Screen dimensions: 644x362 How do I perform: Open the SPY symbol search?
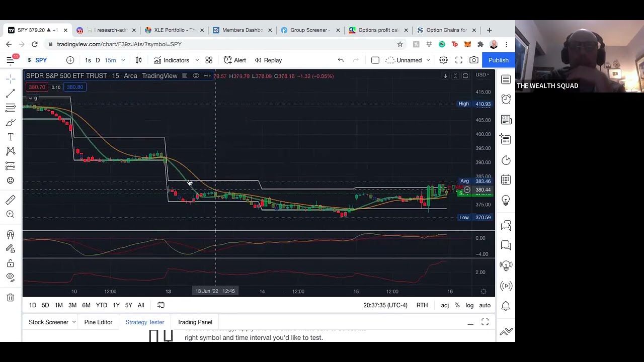click(x=38, y=60)
